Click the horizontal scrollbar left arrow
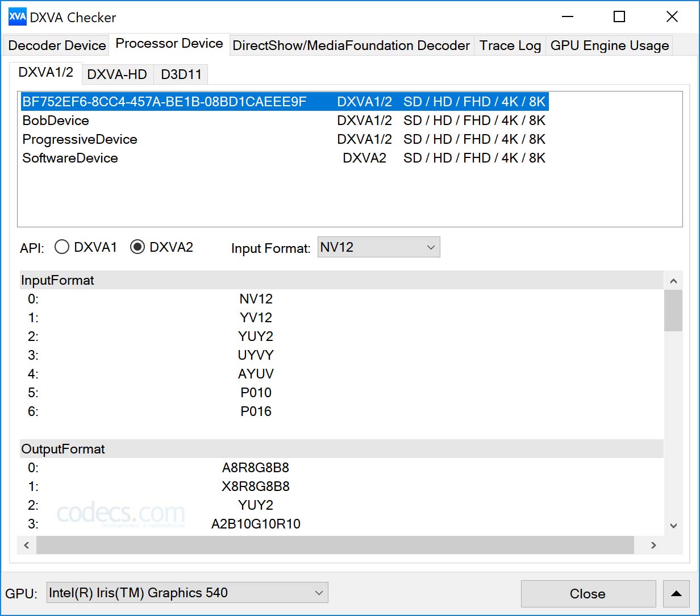 click(27, 545)
